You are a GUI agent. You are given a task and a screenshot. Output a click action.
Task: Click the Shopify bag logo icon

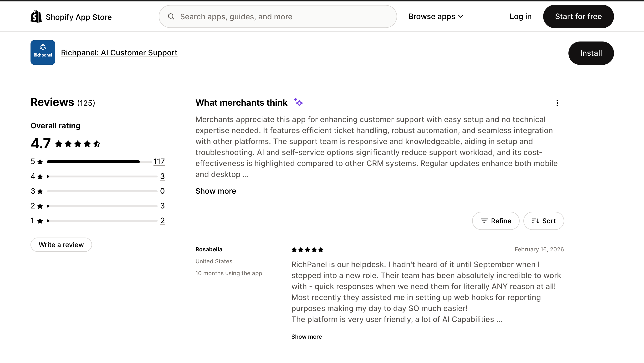(x=36, y=16)
